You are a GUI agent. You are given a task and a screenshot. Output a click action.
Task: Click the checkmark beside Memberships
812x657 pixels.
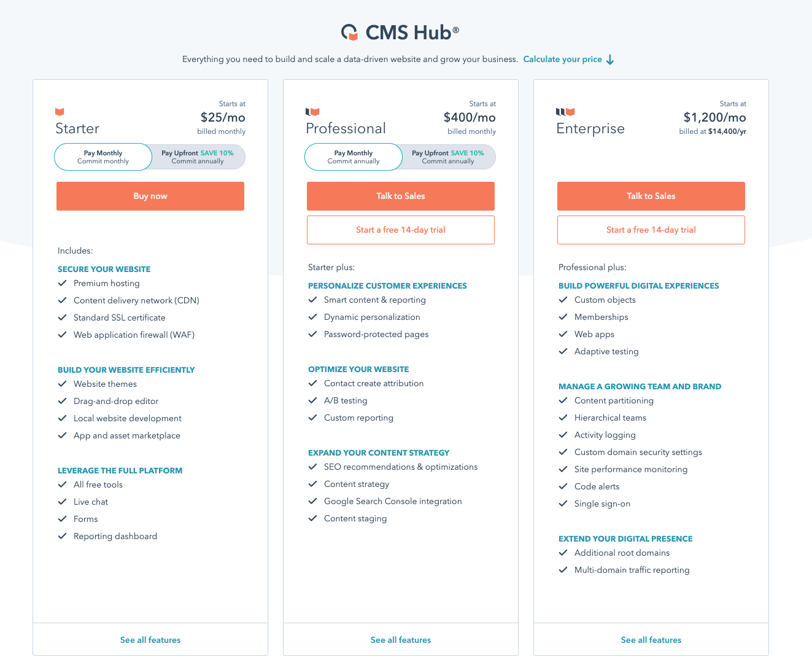(x=563, y=317)
